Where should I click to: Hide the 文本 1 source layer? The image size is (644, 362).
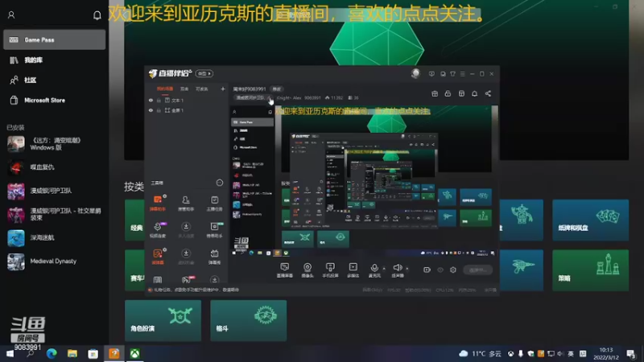click(x=151, y=100)
